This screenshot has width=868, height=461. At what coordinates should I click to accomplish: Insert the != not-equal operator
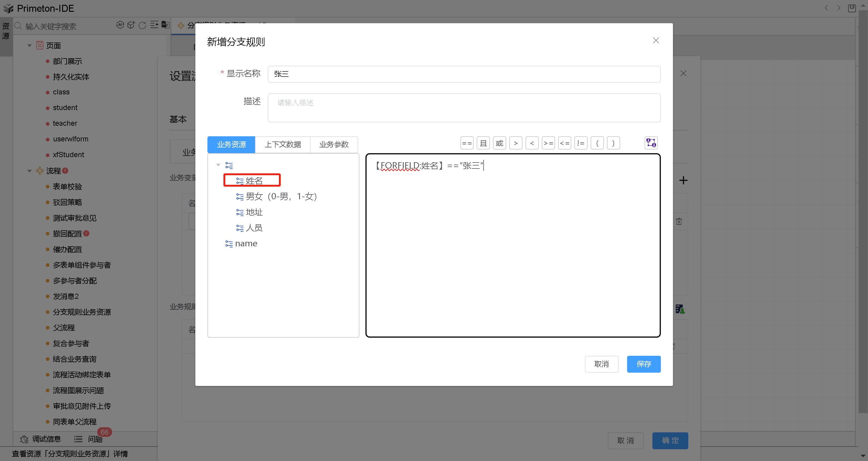(x=581, y=143)
